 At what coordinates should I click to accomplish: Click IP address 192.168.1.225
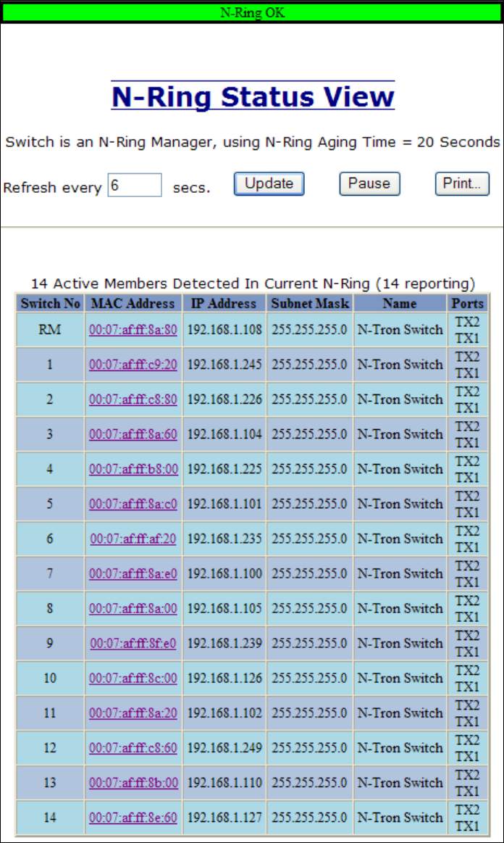click(x=224, y=469)
